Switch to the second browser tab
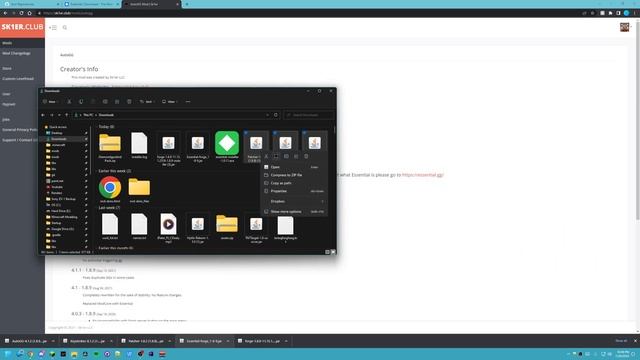Viewport: 640px width, 360px height. (x=91, y=4)
